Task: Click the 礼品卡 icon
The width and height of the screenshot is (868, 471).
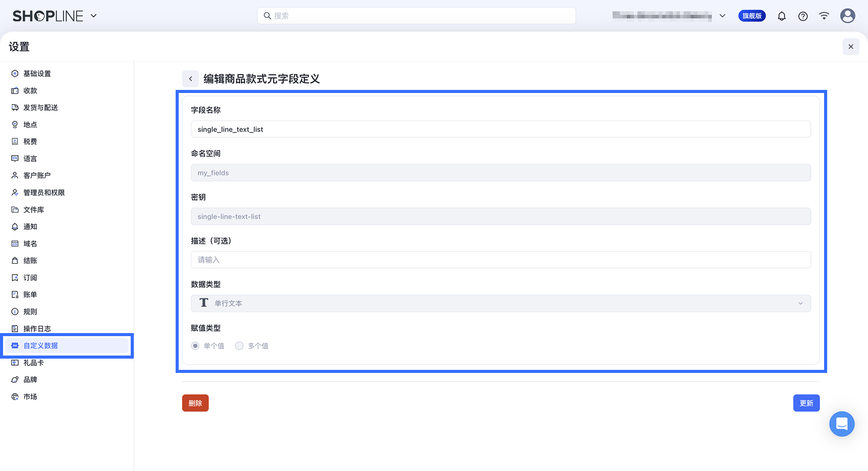Action: (x=15, y=363)
